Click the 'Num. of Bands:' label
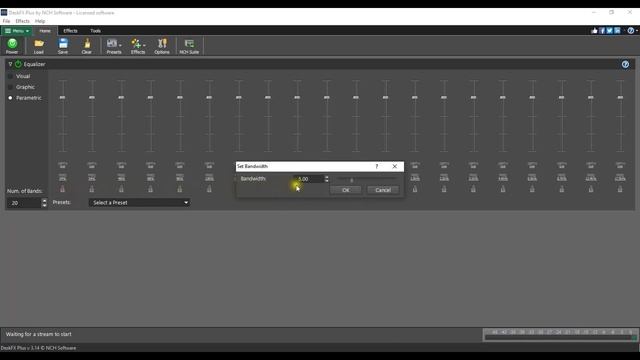Image resolution: width=640 pixels, height=360 pixels. pyautogui.click(x=24, y=191)
